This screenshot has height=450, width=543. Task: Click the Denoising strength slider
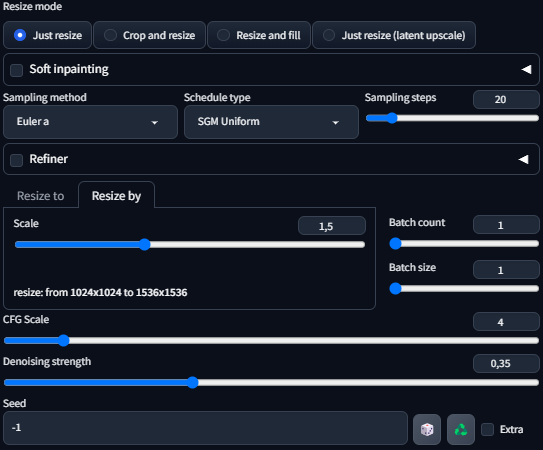[272, 382]
